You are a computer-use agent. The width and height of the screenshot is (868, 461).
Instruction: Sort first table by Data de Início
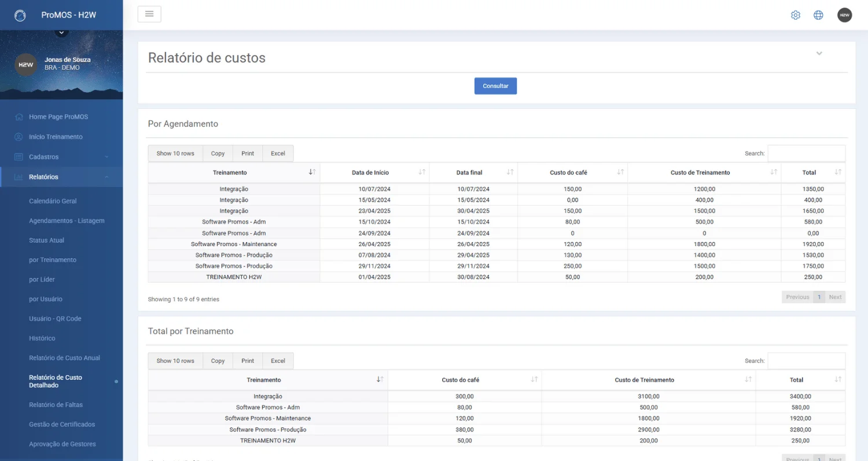374,173
